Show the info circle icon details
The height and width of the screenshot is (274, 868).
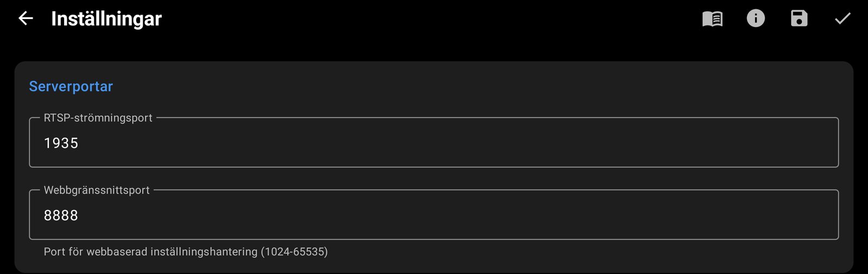point(756,18)
